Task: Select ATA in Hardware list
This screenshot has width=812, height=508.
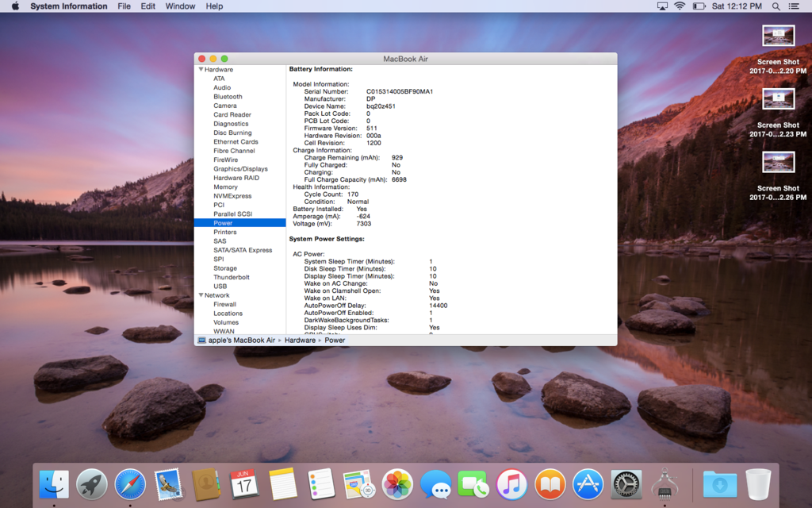Action: tap(219, 79)
